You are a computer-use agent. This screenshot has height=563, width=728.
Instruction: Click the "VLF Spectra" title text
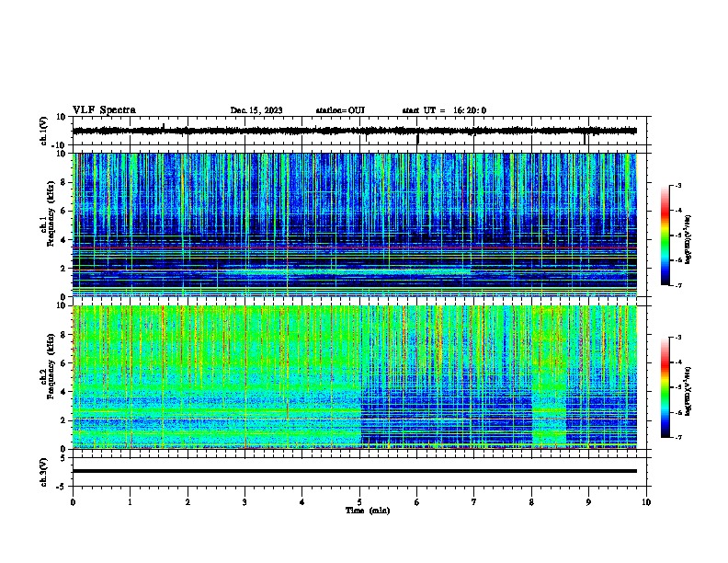104,110
